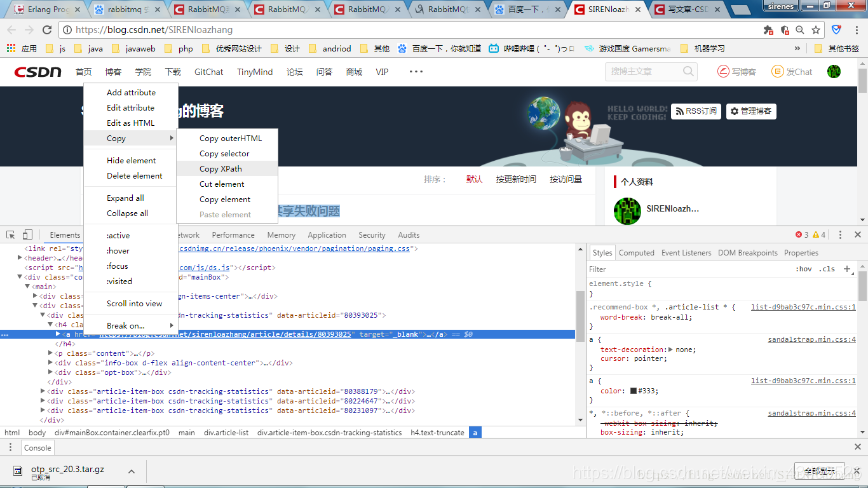This screenshot has width=868, height=488.
Task: Open the console drawer three-dot menu
Action: 10,447
